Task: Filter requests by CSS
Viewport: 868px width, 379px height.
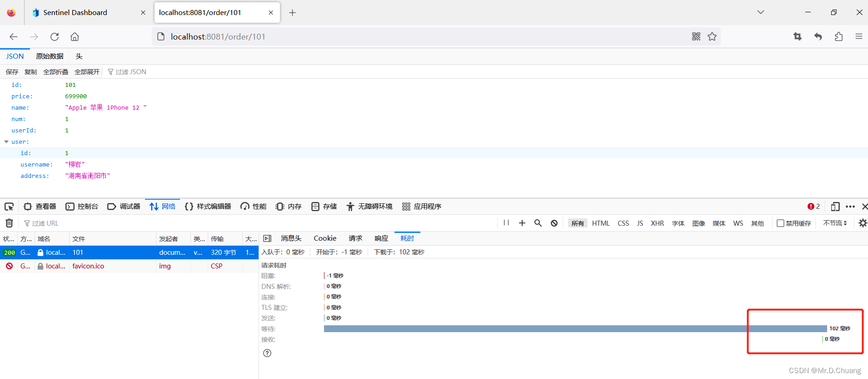Action: coord(624,223)
